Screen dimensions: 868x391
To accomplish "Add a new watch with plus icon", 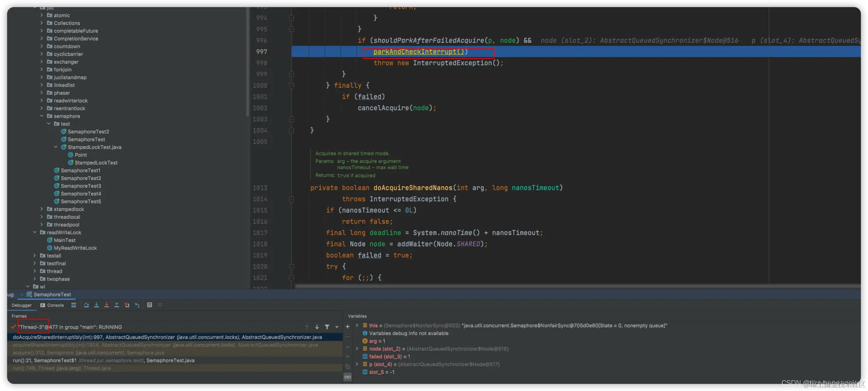I will coord(348,327).
